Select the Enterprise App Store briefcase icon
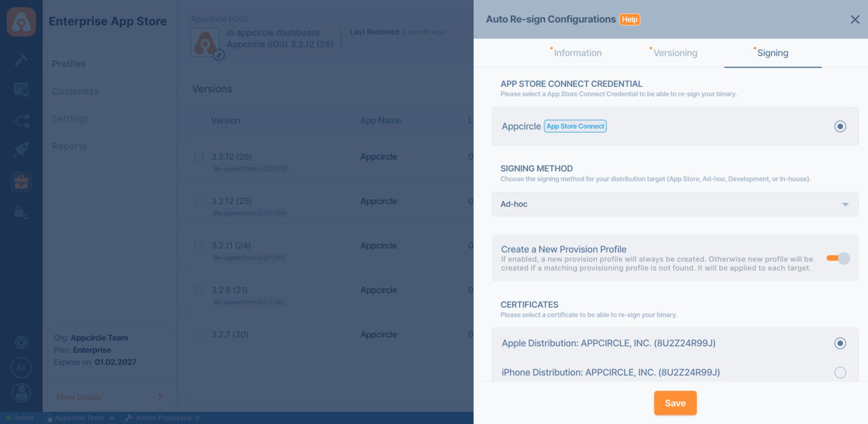868x424 pixels. coord(21,181)
